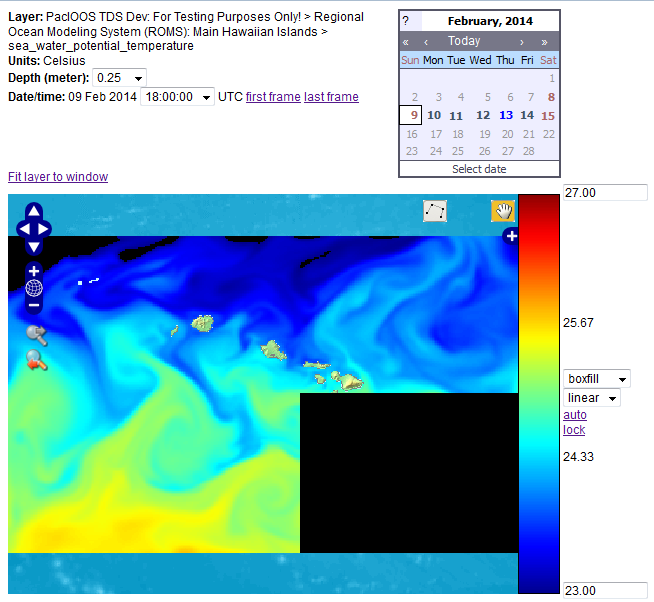Open the boxfill style dropdown
The width and height of the screenshot is (654, 602).
(597, 379)
